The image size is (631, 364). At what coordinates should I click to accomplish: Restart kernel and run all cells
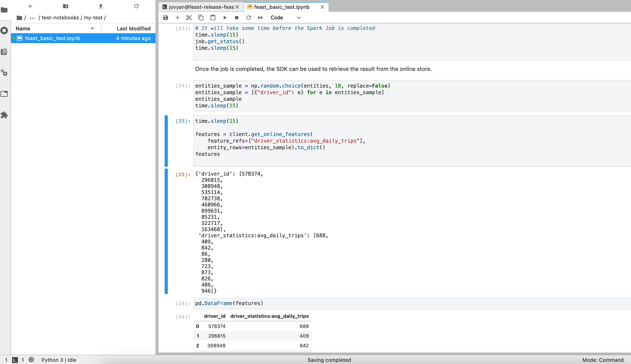tap(260, 18)
